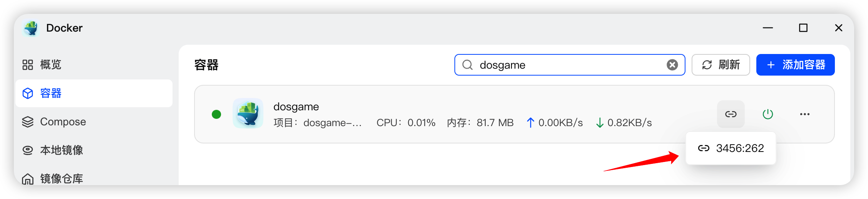Click the dosgame container app icon

tap(248, 113)
